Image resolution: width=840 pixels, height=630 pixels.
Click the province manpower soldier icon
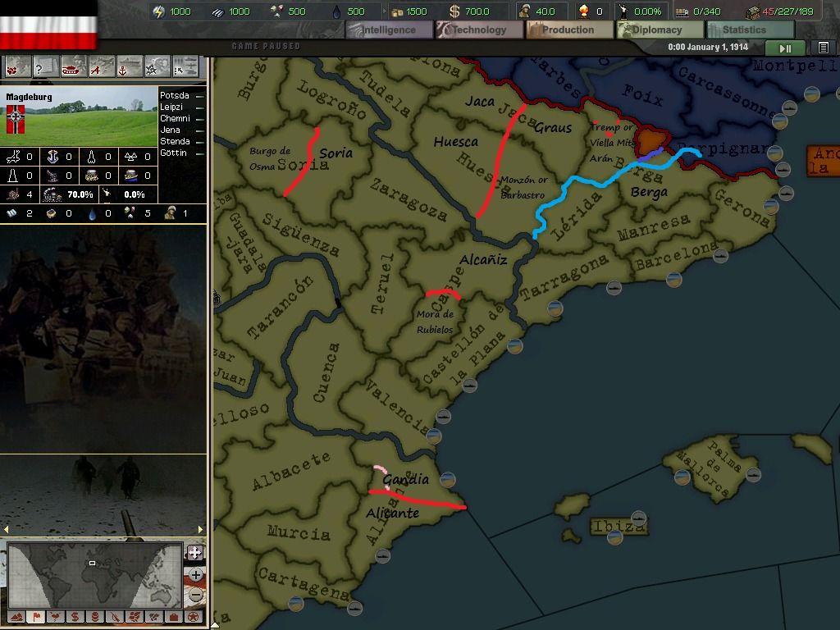(x=171, y=213)
